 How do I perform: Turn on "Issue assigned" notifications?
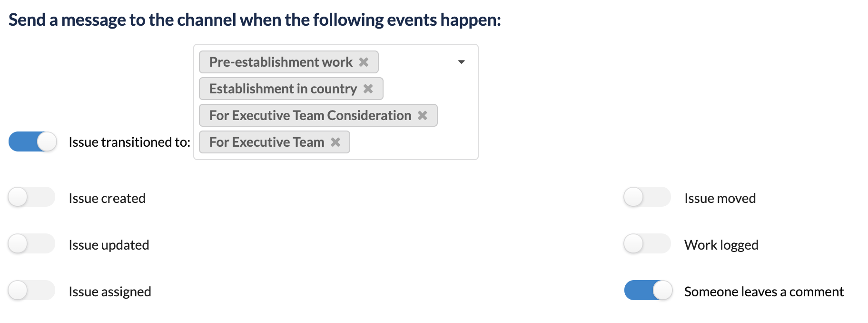point(31,290)
